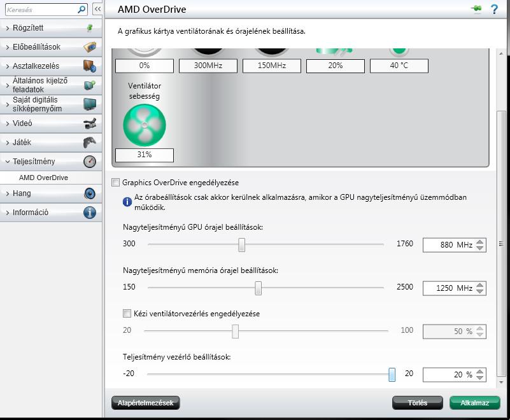Click the green pin icon in header

pos(476,9)
